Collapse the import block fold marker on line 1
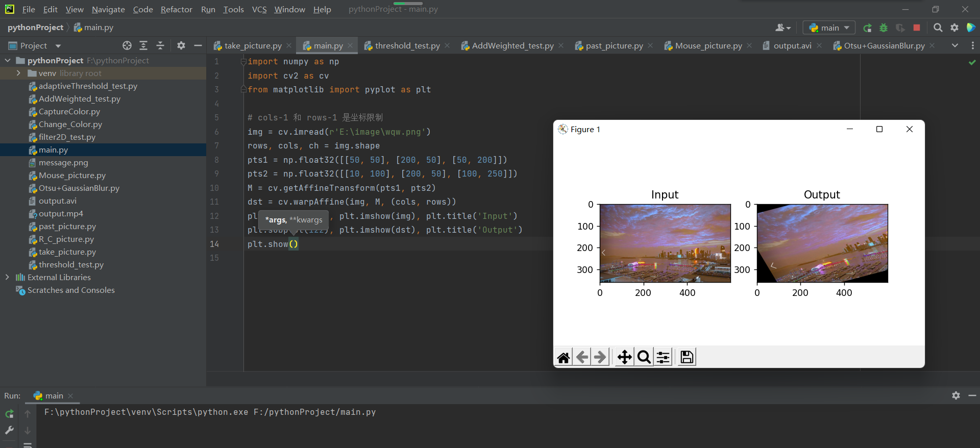This screenshot has height=448, width=980. pyautogui.click(x=243, y=62)
